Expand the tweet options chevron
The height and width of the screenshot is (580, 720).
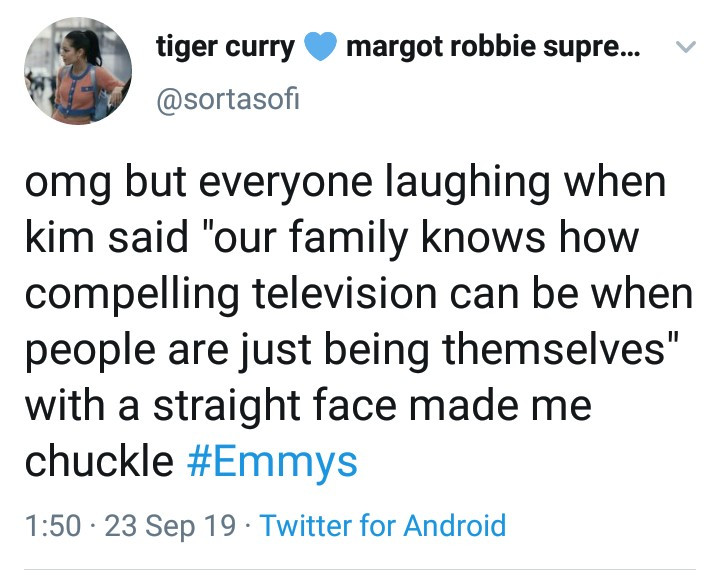pyautogui.click(x=684, y=47)
